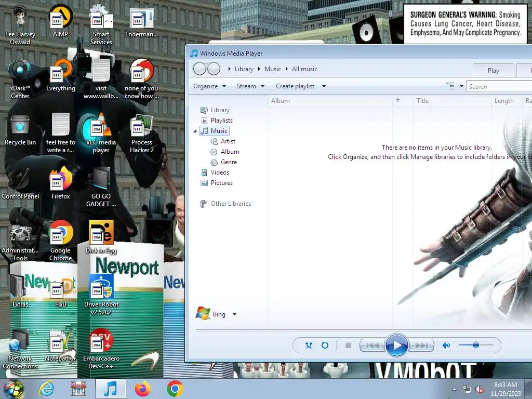This screenshot has height=399, width=532.
Task: Select Album under Music
Action: pos(225,152)
